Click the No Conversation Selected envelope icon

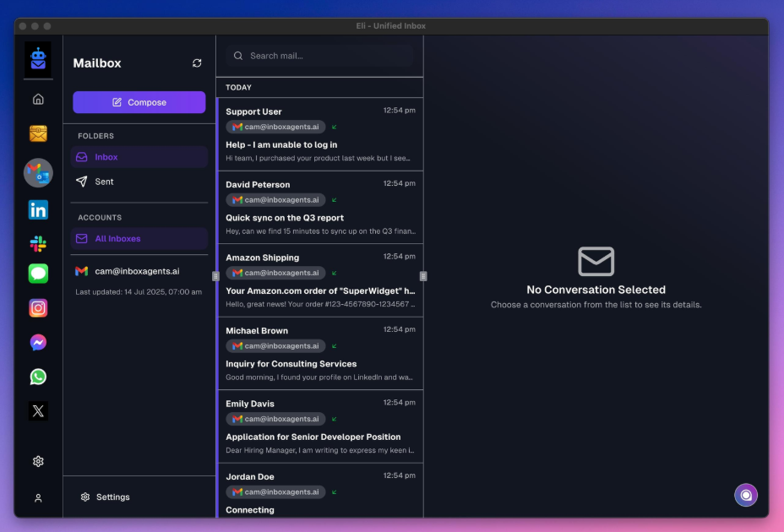pyautogui.click(x=596, y=261)
